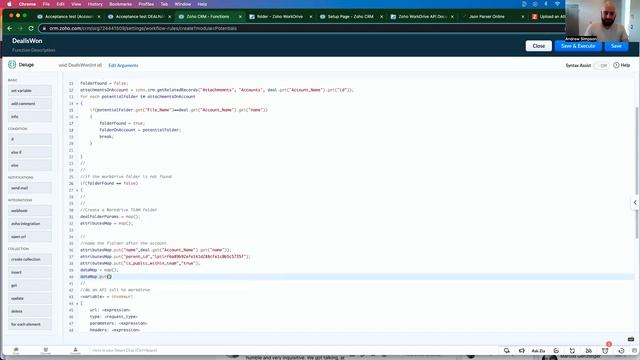Click the browser forward arrow
640x360 pixels.
[20, 28]
